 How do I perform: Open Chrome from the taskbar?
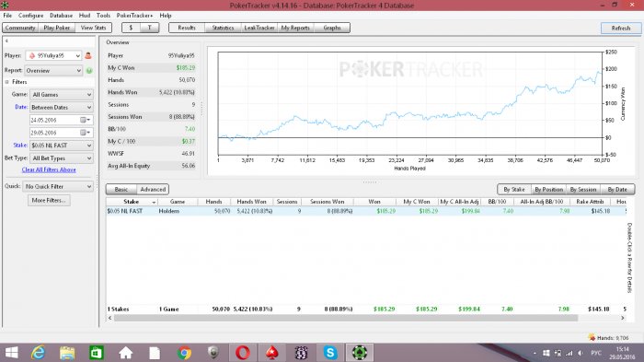pos(184,353)
